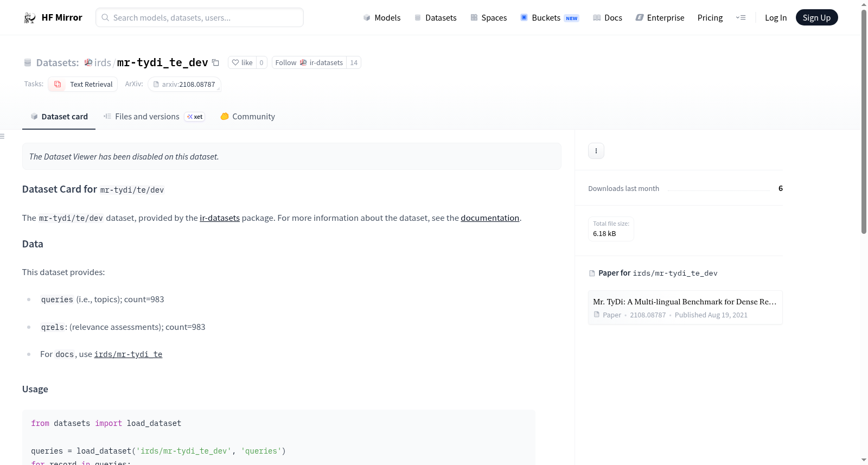Click the irds namespace link in the title
Screen dimensions: 868x465
[x=103, y=62]
